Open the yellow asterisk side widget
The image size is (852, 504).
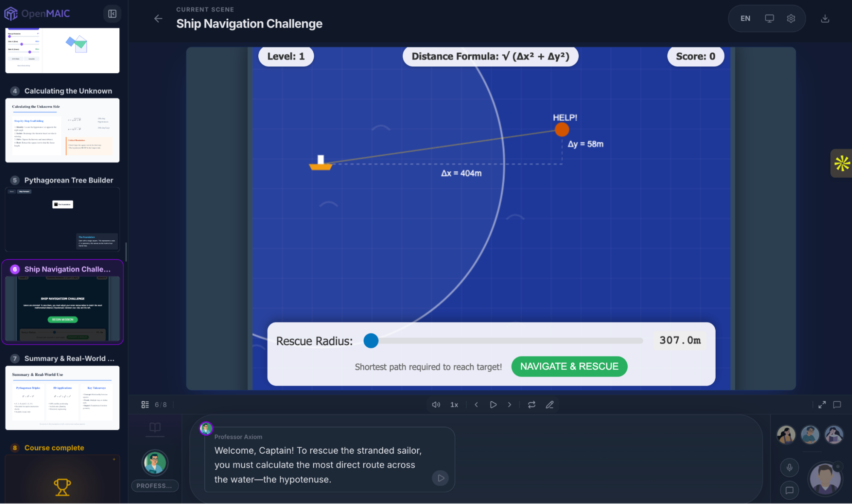point(842,163)
